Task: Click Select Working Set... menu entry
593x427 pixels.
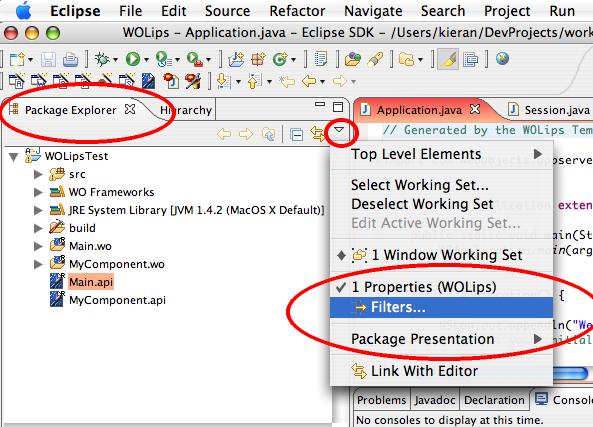Action: click(x=420, y=185)
